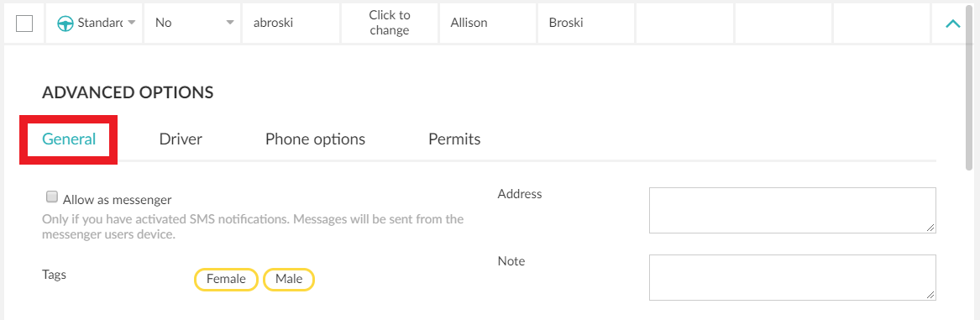Click inside the Note text box
The image size is (980, 320).
pyautogui.click(x=793, y=277)
